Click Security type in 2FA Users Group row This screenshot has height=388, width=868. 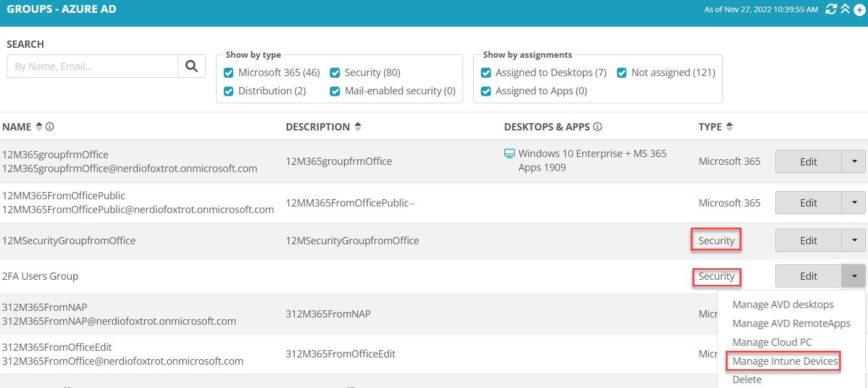pos(716,276)
